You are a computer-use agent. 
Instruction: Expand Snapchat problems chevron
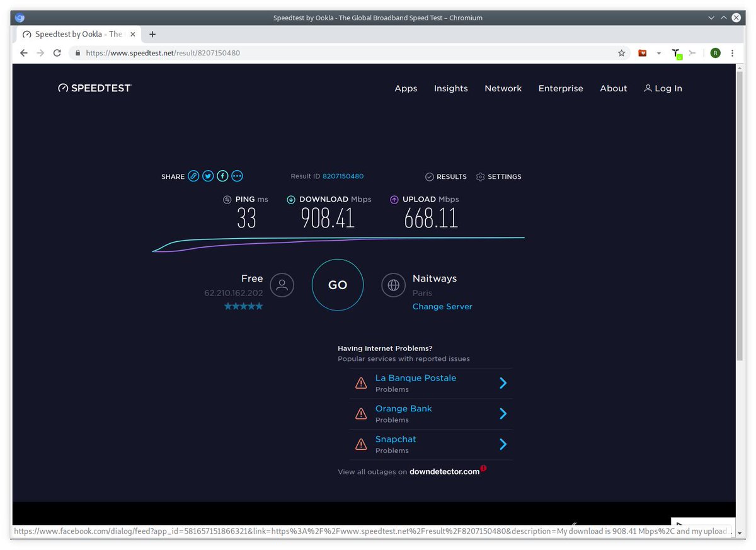click(x=503, y=444)
